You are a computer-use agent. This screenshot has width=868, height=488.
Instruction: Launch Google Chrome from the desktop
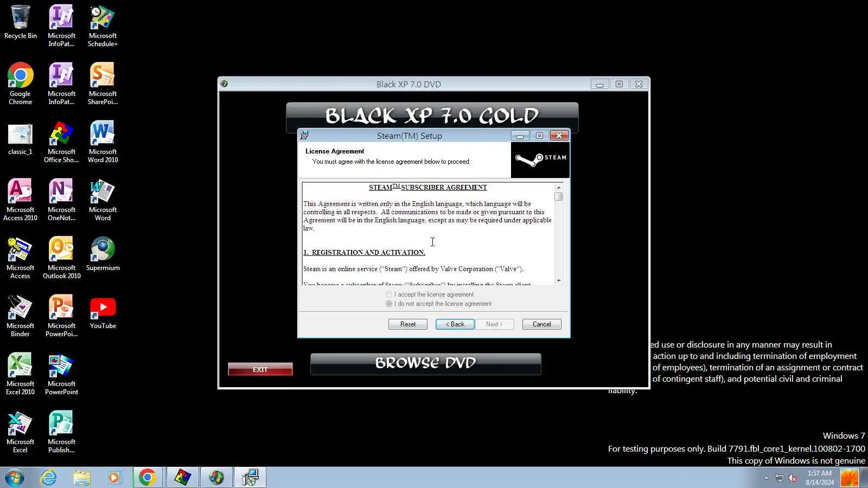pyautogui.click(x=21, y=83)
